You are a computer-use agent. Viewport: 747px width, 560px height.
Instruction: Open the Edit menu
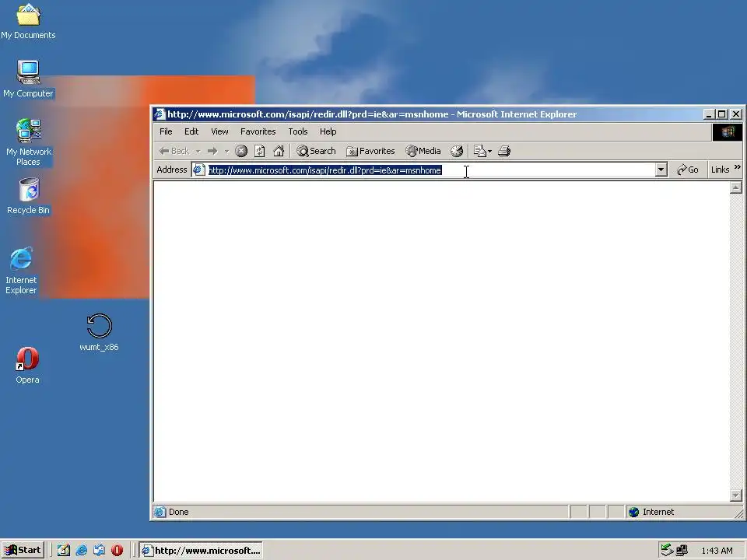coord(191,131)
